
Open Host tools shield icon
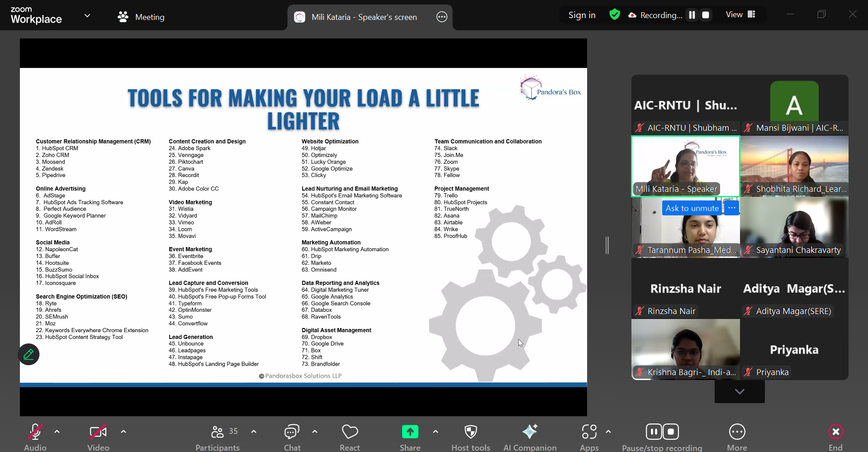point(470,433)
